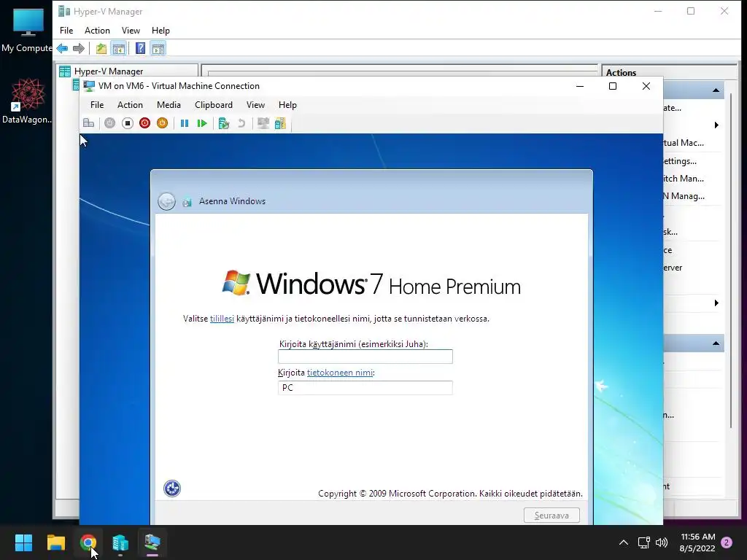Open the Media menu
The height and width of the screenshot is (560, 747).
pos(169,105)
